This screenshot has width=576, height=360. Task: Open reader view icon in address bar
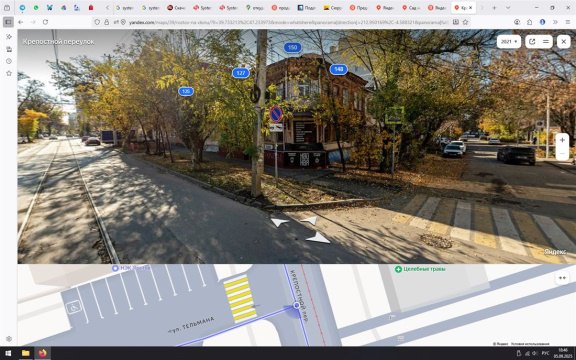(456, 22)
